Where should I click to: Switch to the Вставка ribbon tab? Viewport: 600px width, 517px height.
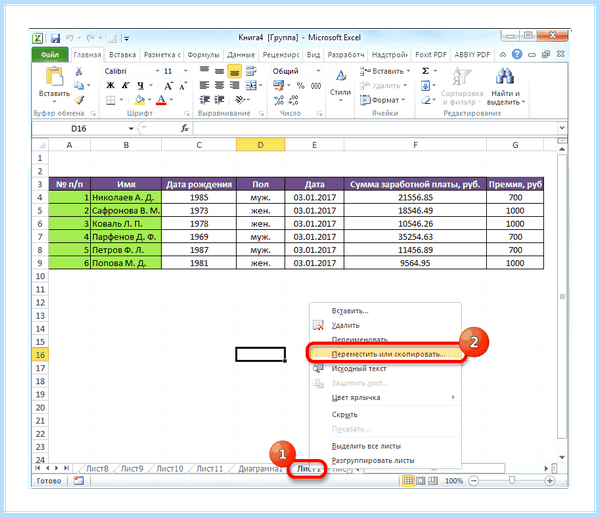(x=122, y=55)
